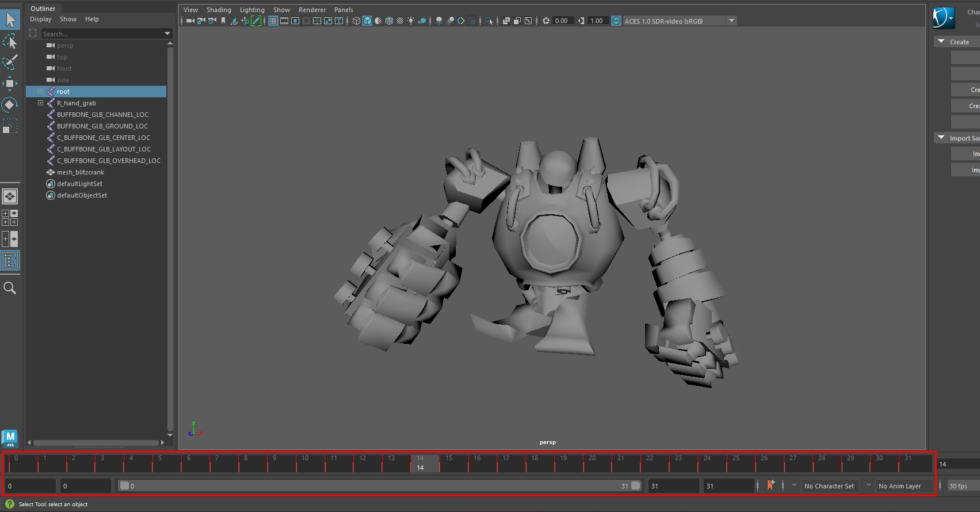Click the No Character Set button
Image resolution: width=980 pixels, height=512 pixels.
(829, 486)
